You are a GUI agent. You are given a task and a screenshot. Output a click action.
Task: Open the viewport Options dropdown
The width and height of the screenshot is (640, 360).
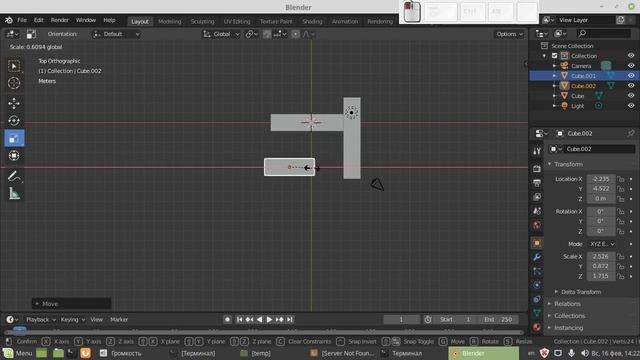tap(509, 34)
